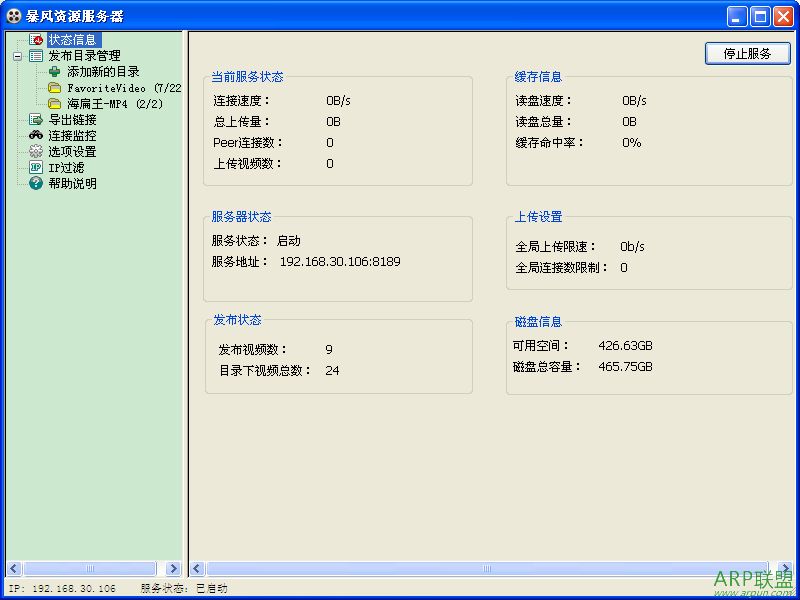The height and width of the screenshot is (600, 800).
Task: Click the binoculars icon for 连接监控
Action: coord(36,136)
